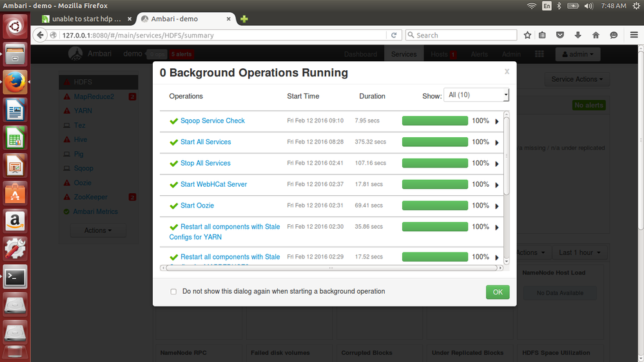Click the Firefox bookmark star icon
This screenshot has height=362, width=644.
click(x=527, y=35)
